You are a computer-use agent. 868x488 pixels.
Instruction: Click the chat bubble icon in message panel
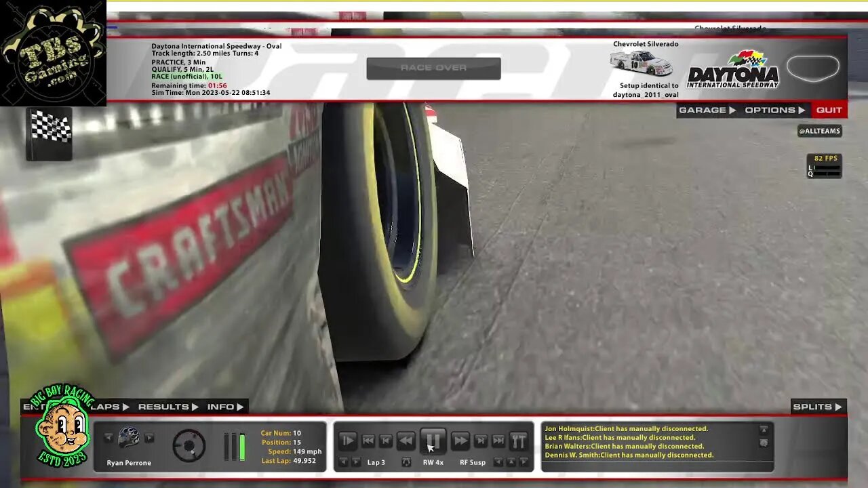tap(764, 443)
